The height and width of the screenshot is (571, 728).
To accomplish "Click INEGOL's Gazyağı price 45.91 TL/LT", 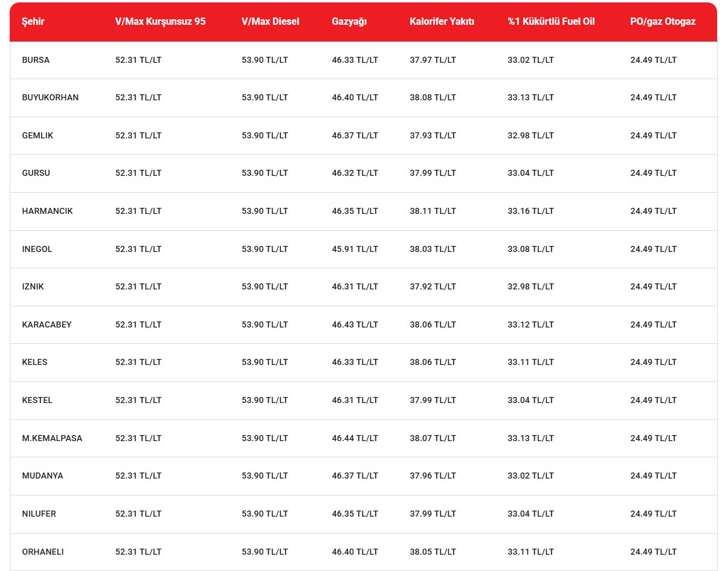I will tap(355, 249).
